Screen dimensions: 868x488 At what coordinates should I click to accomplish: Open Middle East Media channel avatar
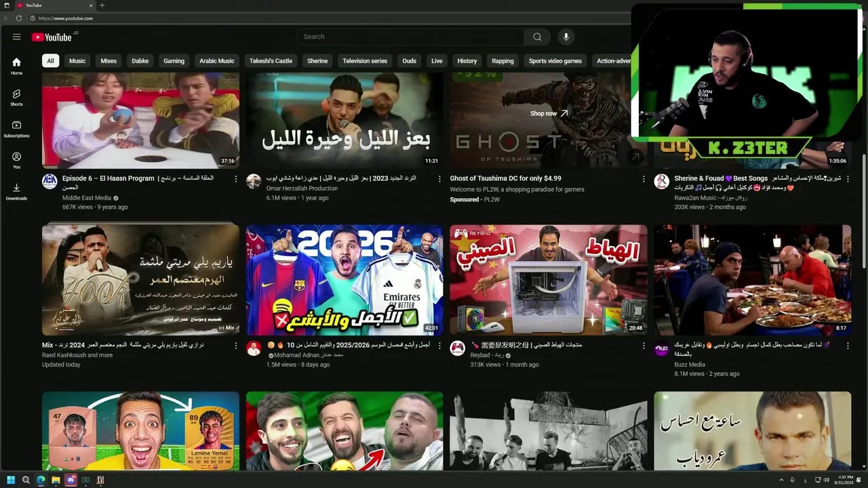pyautogui.click(x=50, y=181)
